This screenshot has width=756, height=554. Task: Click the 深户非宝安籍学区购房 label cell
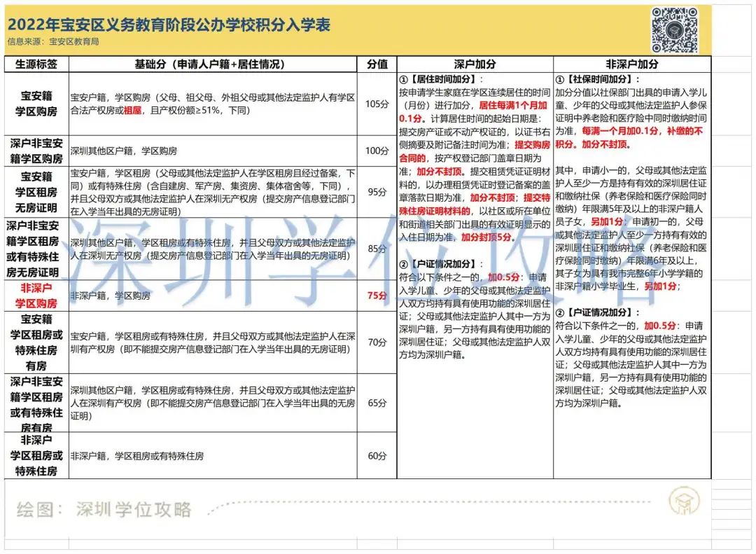coord(36,151)
